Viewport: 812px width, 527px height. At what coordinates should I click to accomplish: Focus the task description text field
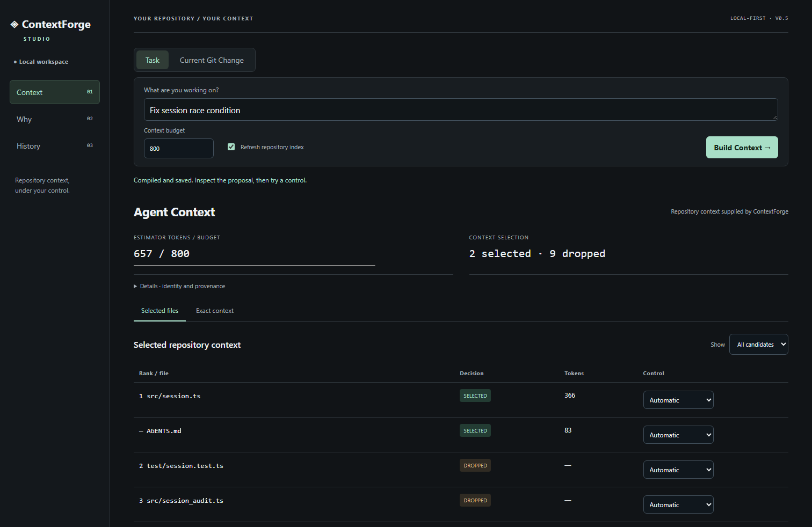(x=461, y=109)
